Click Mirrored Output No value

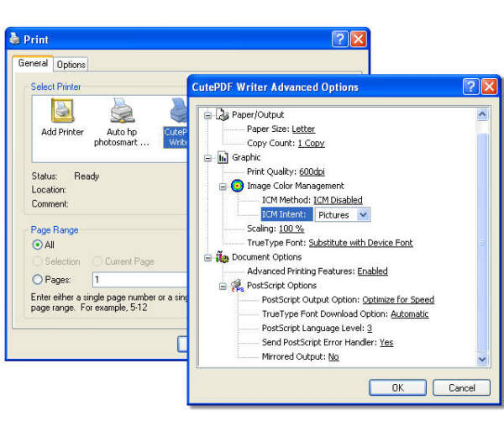[x=333, y=356]
